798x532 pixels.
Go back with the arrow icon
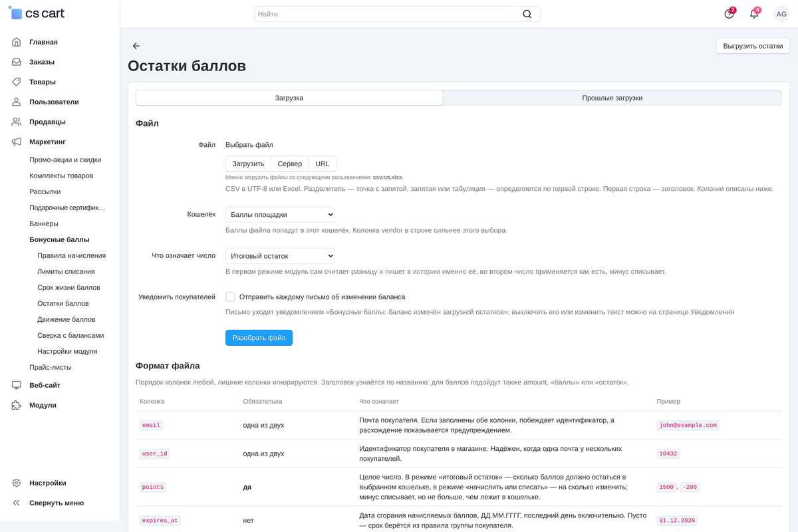pyautogui.click(x=136, y=46)
